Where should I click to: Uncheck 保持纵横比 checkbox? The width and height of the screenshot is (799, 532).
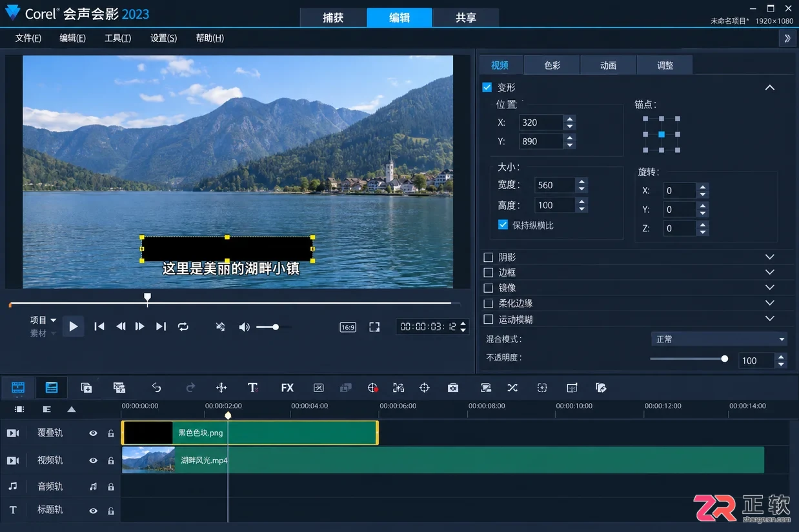(x=503, y=225)
